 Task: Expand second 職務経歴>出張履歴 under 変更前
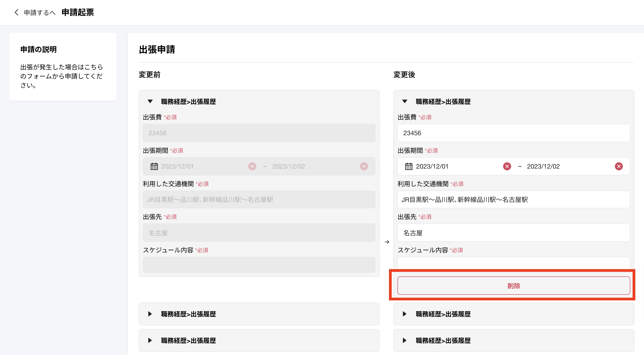[150, 314]
